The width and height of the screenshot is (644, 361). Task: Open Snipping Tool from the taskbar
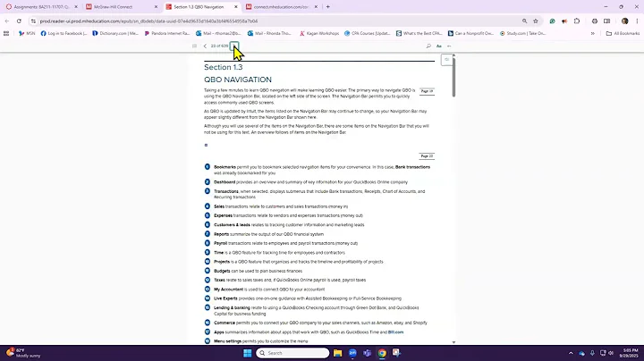(x=396, y=353)
